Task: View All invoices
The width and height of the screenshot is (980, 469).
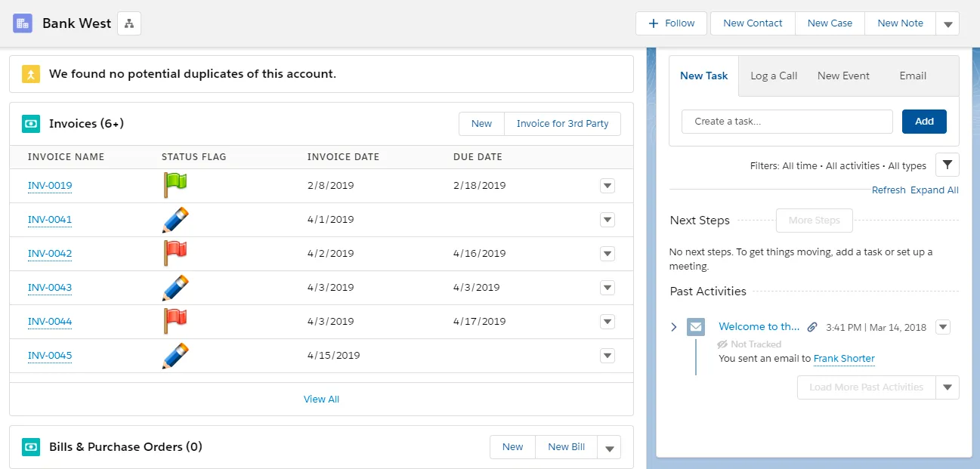Action: [x=321, y=400]
